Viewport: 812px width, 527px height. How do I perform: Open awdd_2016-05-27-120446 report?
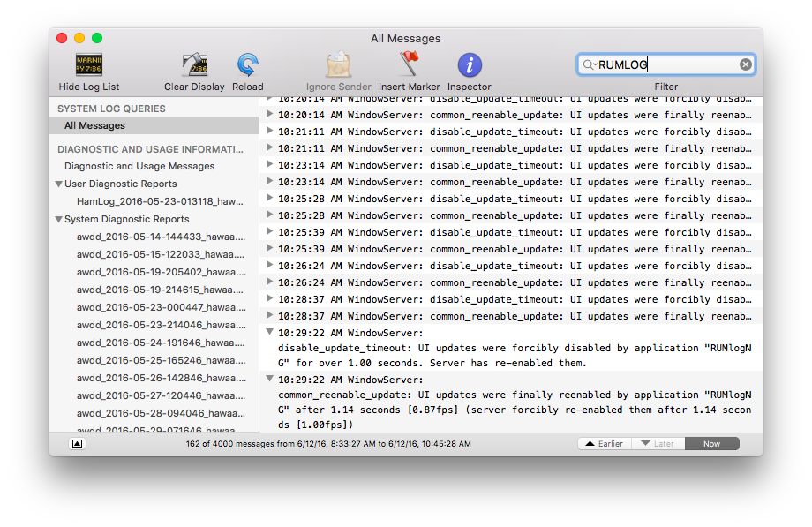click(161, 395)
